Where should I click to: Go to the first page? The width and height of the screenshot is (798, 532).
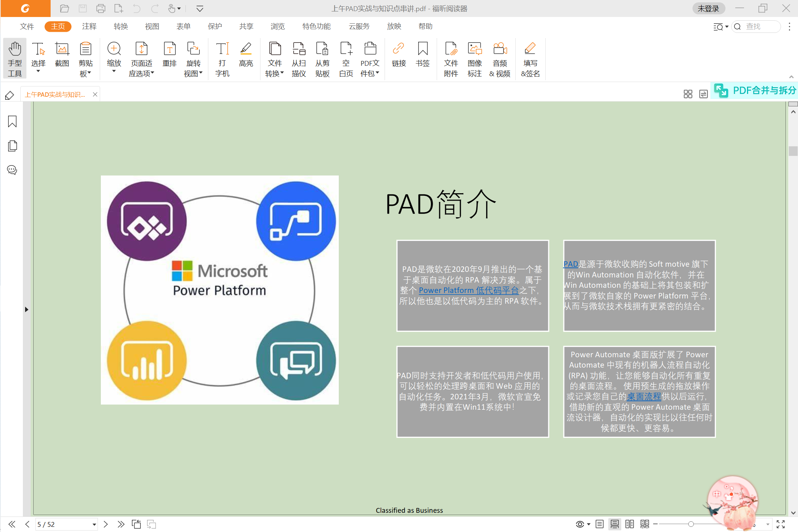(12, 524)
